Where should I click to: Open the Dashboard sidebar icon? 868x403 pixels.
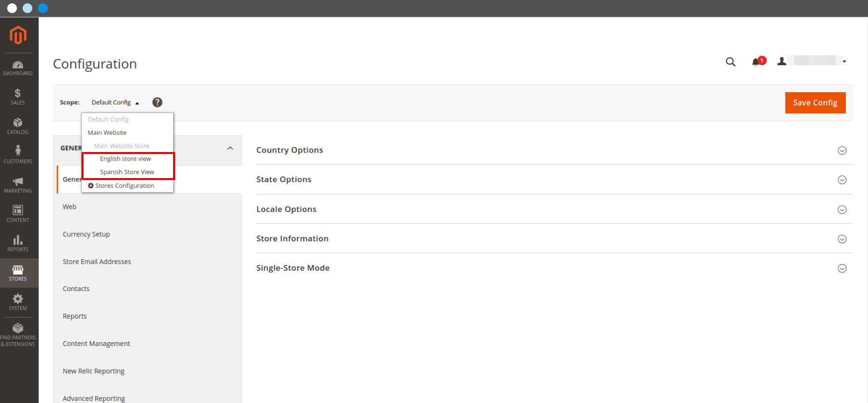pos(18,69)
